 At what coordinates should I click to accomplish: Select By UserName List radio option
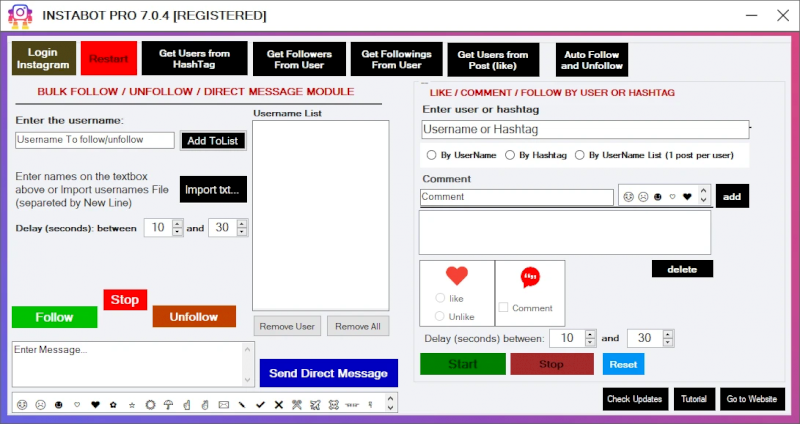pyautogui.click(x=580, y=155)
